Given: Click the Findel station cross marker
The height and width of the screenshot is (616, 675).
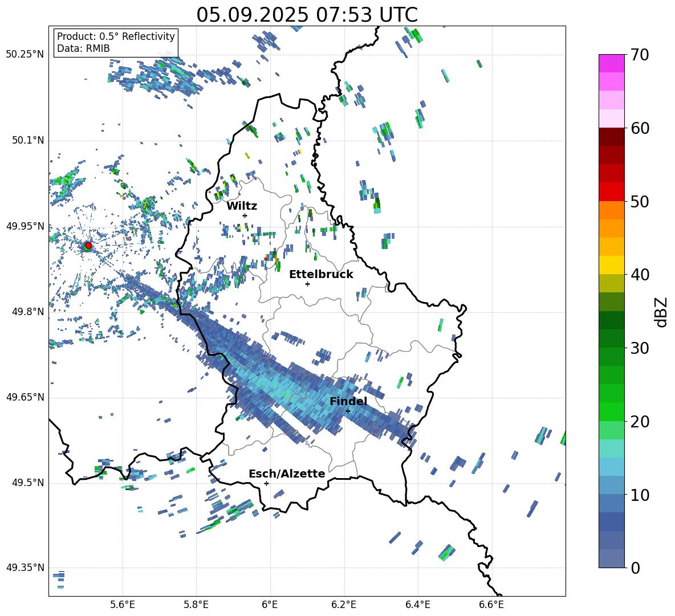Looking at the screenshot, I should click(348, 411).
